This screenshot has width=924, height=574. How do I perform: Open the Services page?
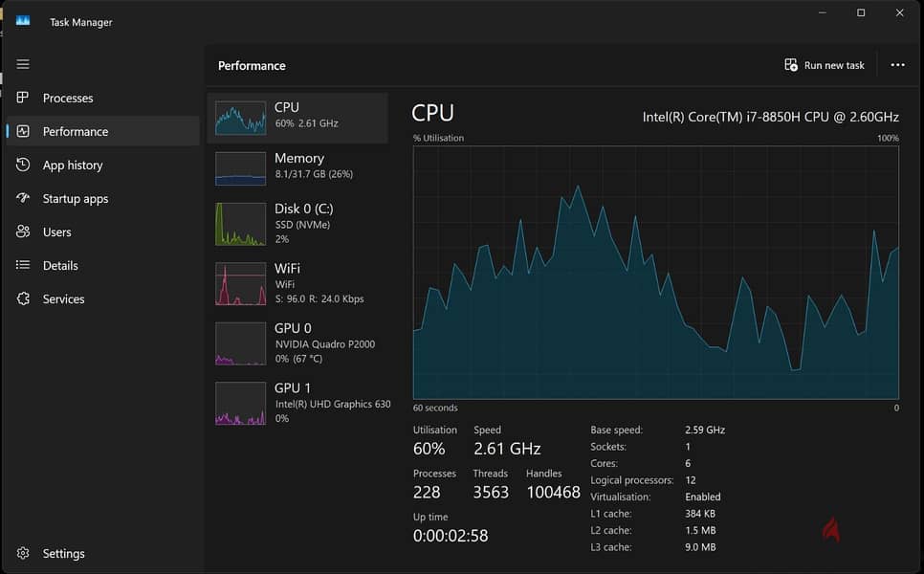(x=103, y=298)
